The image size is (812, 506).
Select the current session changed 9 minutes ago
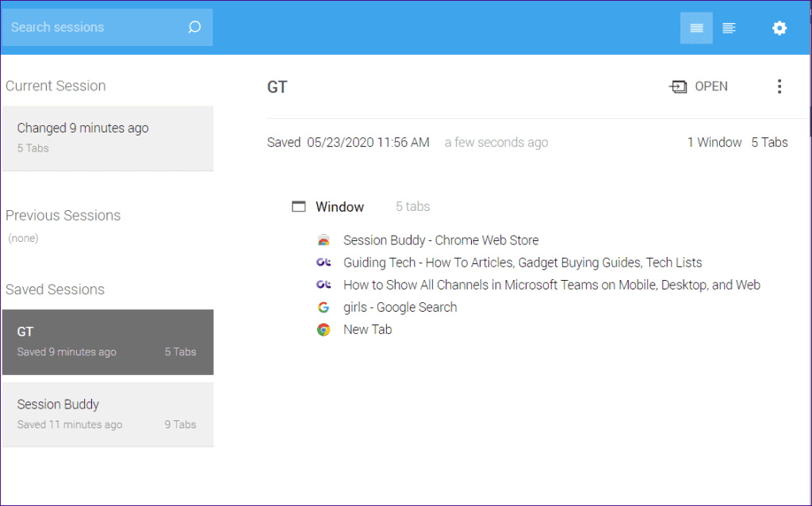click(x=108, y=138)
